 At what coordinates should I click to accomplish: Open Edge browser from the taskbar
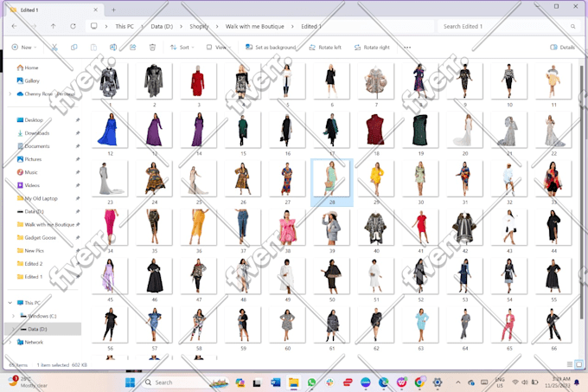pyautogui.click(x=383, y=382)
